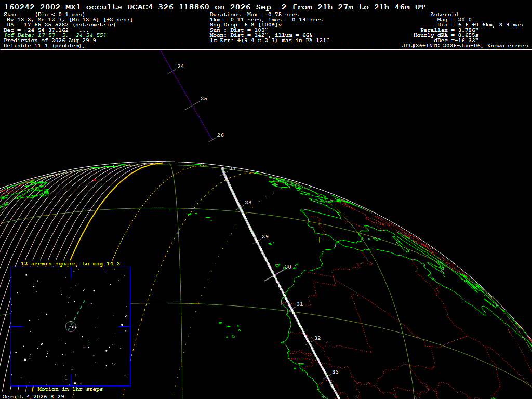Click the time tick labeled 24
Image resolution: width=532 pixels, height=399 pixels.
pyautogui.click(x=172, y=71)
